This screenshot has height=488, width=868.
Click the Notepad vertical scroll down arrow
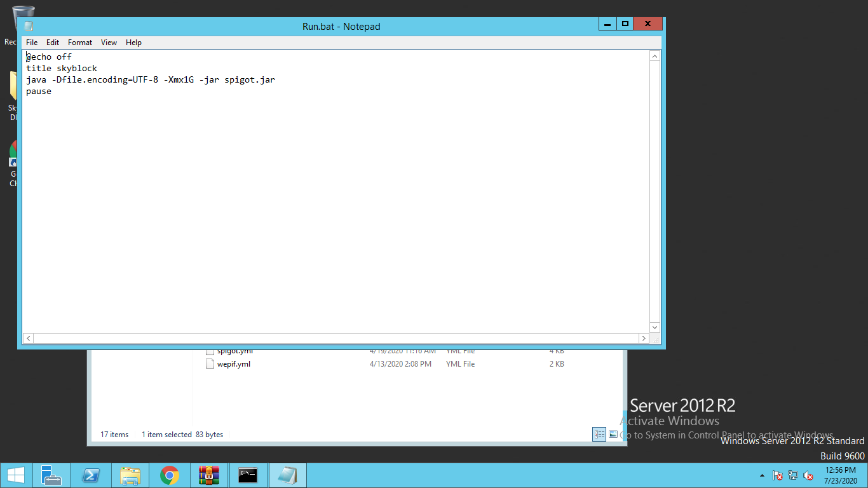click(655, 327)
